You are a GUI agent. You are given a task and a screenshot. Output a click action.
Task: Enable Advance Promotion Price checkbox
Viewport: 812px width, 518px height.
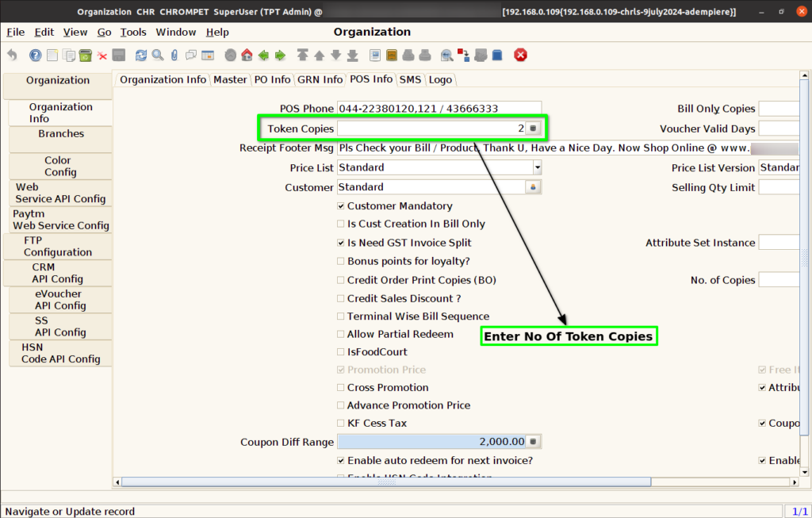click(341, 405)
